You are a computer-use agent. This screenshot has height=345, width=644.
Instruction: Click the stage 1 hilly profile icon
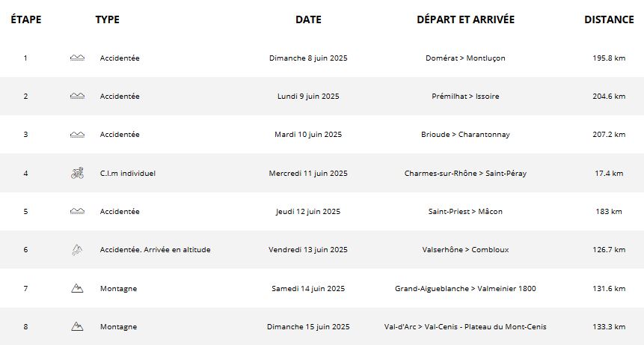pyautogui.click(x=77, y=58)
